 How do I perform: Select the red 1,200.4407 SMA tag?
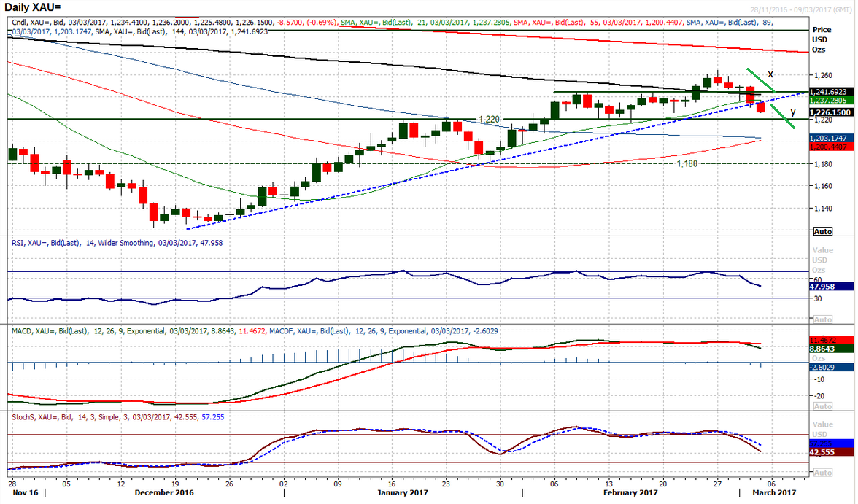coord(832,147)
